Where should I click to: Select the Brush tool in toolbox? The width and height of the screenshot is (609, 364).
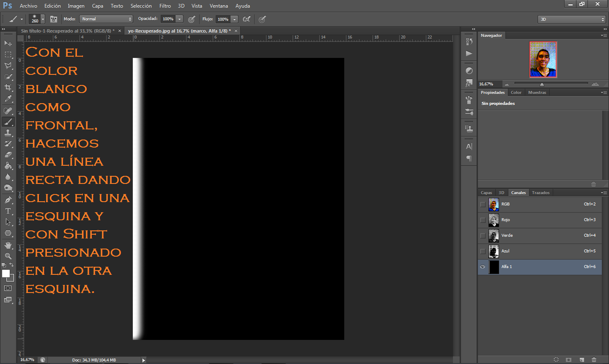pos(8,122)
